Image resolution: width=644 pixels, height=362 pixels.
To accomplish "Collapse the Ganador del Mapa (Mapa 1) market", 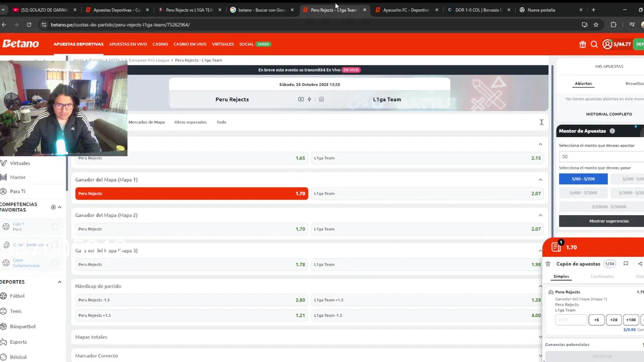I will [540, 179].
